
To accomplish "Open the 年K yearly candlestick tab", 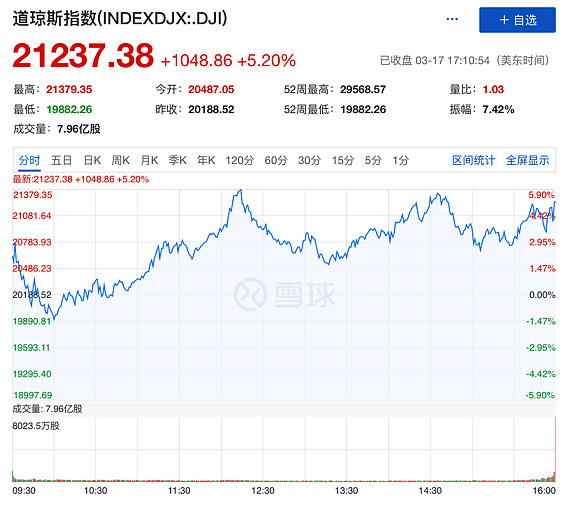I will (x=206, y=160).
